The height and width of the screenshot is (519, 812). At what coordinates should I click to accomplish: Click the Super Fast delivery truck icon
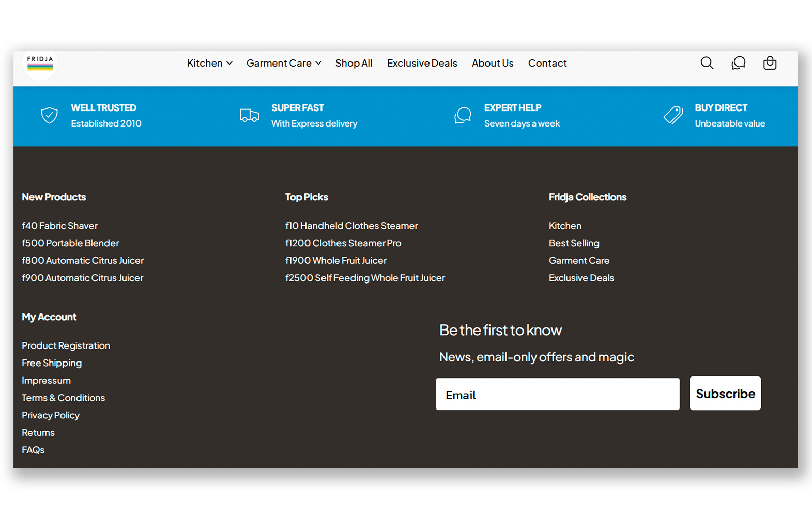click(x=249, y=115)
